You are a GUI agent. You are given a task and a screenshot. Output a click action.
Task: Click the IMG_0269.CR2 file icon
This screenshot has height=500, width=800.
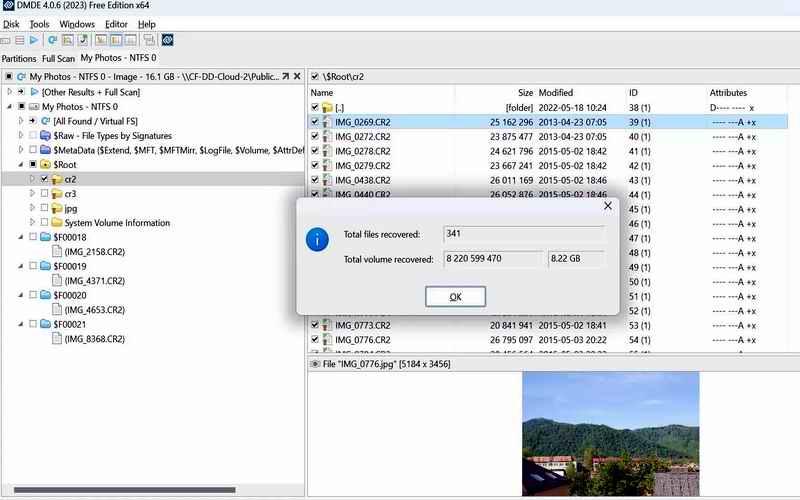[x=327, y=121]
